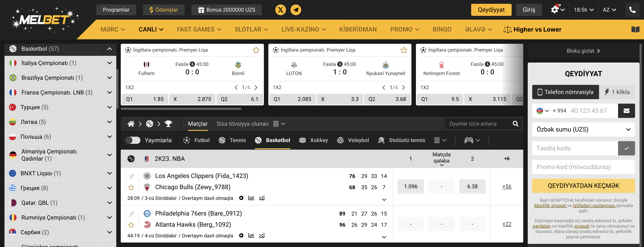The width and height of the screenshot is (644, 247).
Task: Open the book icon in the yellow bar
Action: coord(635,29)
